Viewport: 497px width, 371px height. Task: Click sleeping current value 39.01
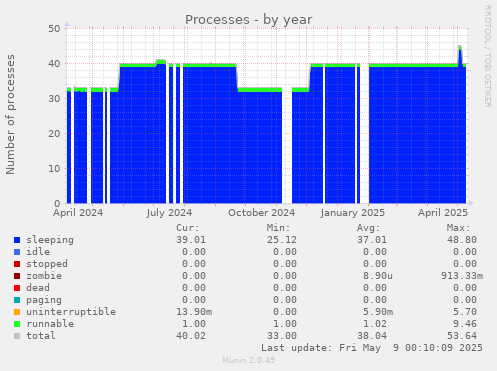point(191,240)
